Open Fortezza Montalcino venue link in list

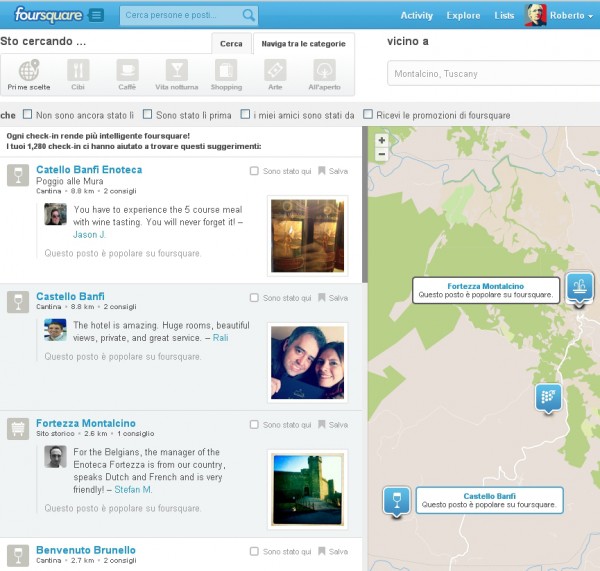(x=86, y=423)
